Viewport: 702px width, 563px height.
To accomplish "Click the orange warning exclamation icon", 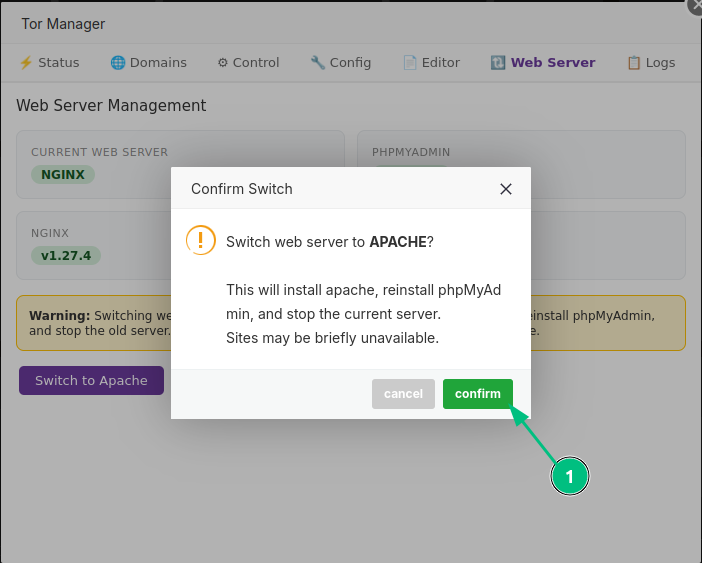I will tap(201, 240).
